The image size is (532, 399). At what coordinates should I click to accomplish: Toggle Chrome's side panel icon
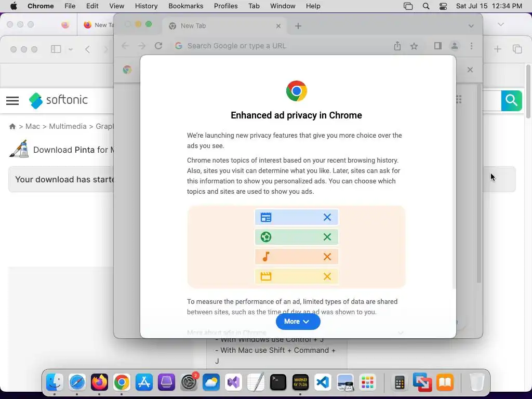click(x=437, y=46)
